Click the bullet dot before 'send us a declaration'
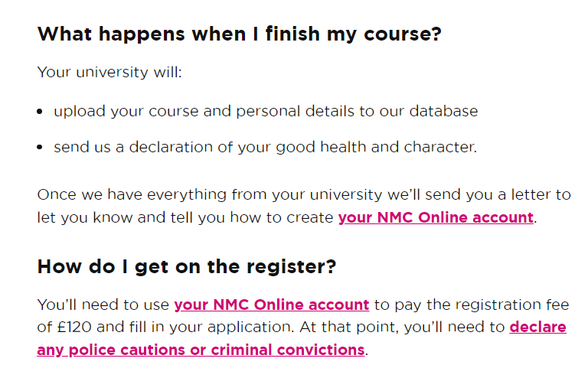 pos(40,147)
